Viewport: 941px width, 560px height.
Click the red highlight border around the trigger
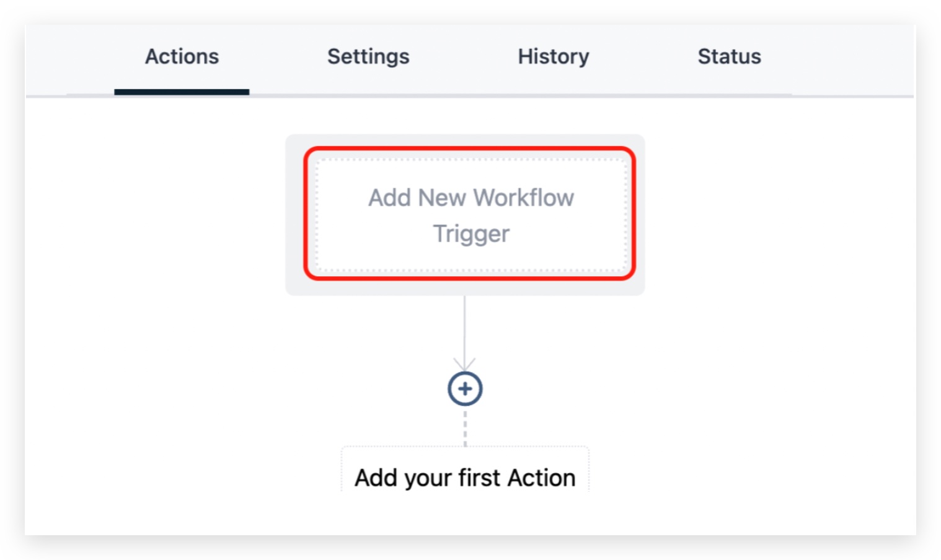470,149
